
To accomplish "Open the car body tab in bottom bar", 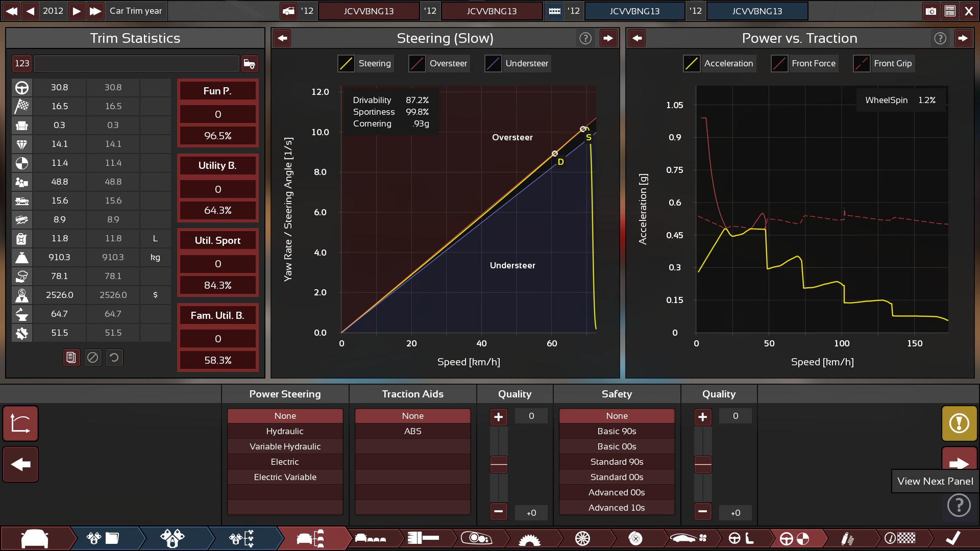I will (x=35, y=538).
